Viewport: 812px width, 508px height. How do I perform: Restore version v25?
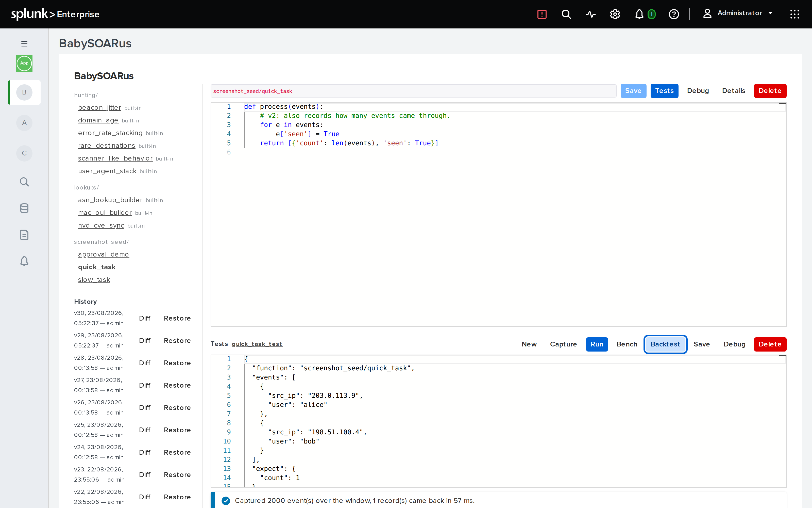[177, 430]
